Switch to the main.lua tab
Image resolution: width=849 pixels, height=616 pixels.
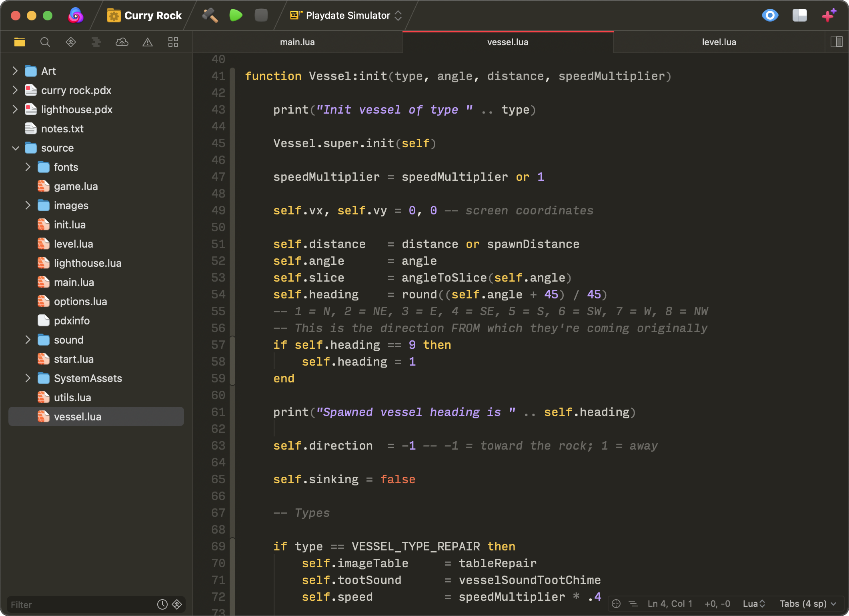(x=297, y=42)
